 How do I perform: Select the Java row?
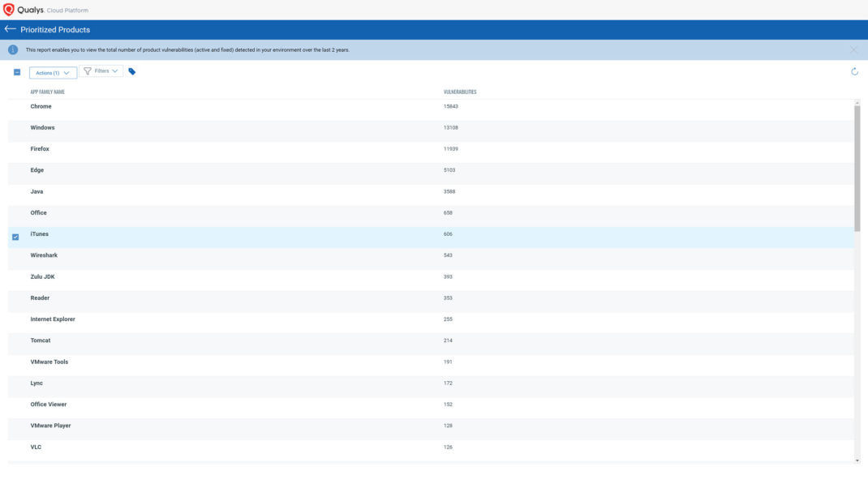click(x=431, y=195)
